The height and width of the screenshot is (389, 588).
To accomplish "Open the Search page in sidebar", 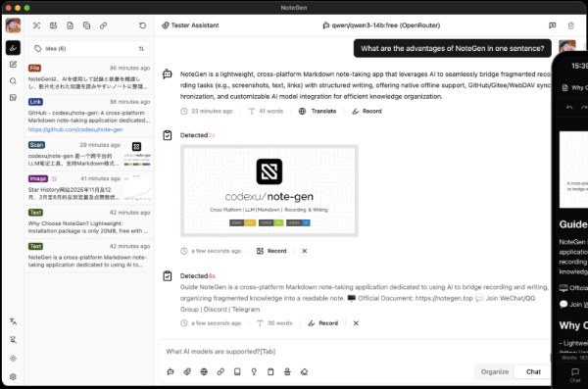I will pyautogui.click(x=13, y=81).
